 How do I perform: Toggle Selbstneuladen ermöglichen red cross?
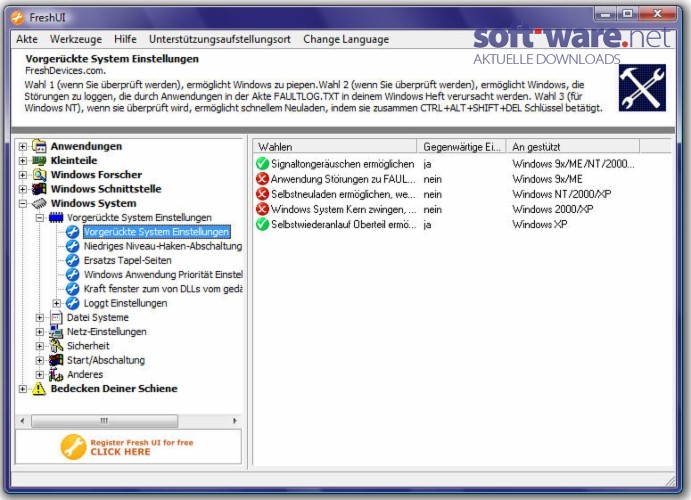[262, 194]
